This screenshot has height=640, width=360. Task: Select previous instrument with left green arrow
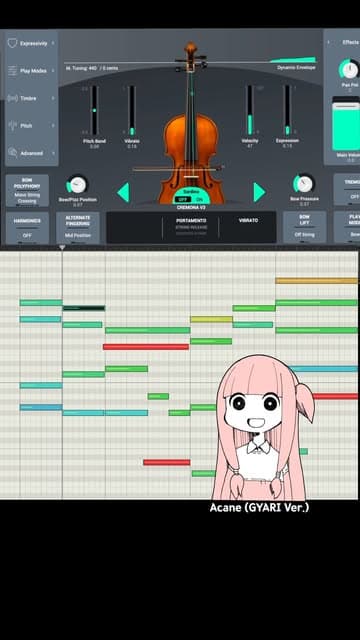point(123,192)
